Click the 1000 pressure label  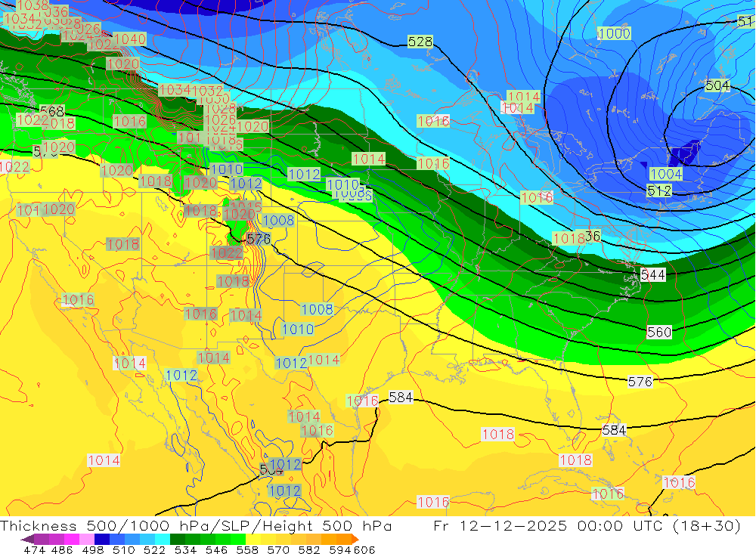tap(614, 33)
